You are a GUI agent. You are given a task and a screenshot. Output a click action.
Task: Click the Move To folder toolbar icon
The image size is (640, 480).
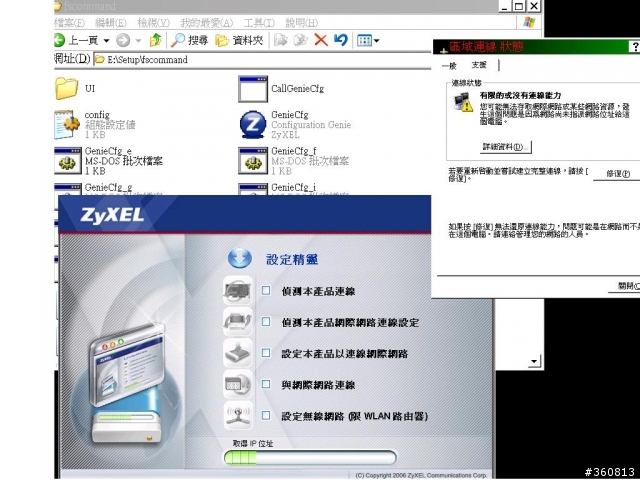point(281,40)
